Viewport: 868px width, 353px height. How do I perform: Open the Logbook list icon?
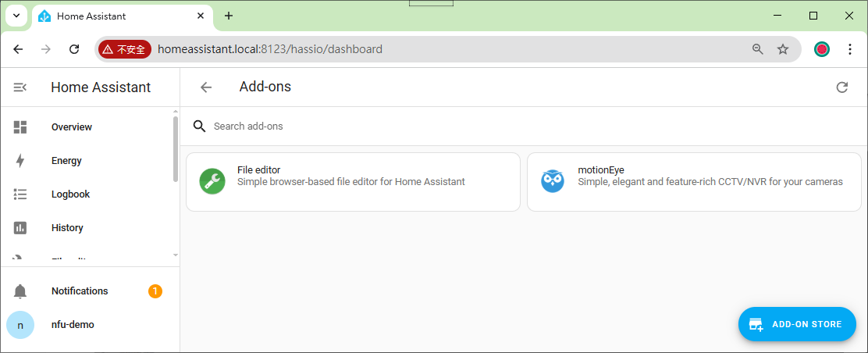coord(20,194)
